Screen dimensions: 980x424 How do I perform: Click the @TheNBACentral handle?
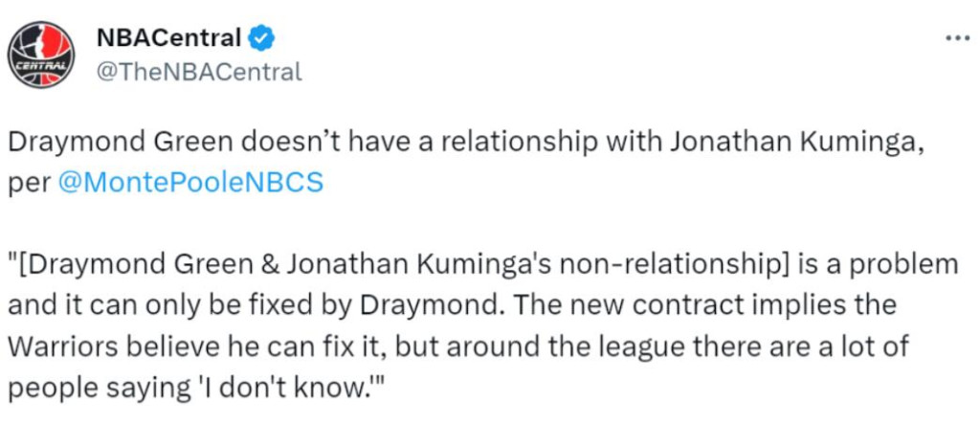pos(199,71)
